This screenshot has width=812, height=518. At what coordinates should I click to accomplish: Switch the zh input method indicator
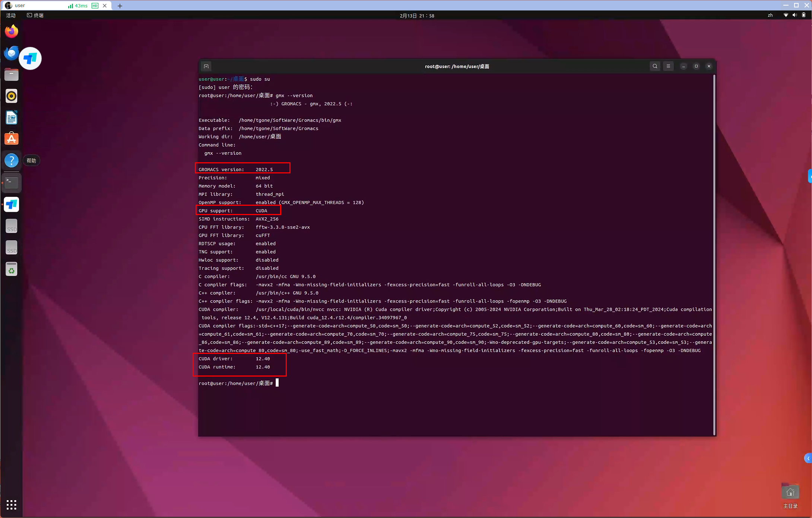tap(770, 15)
